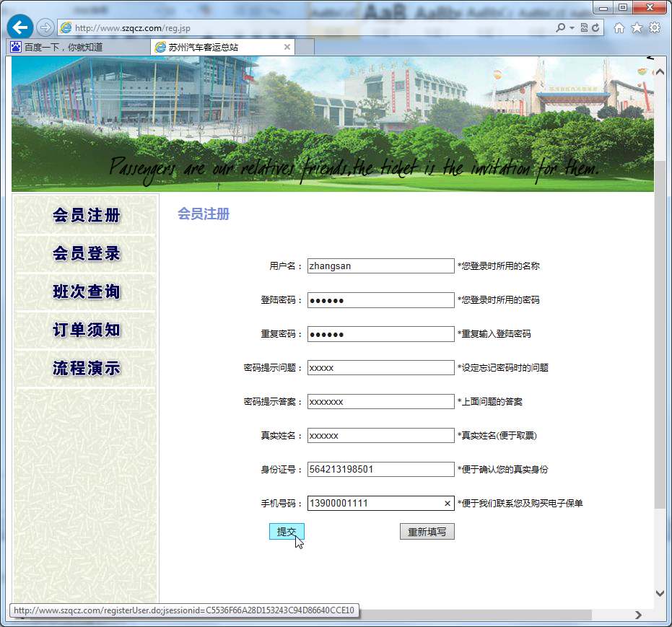Click the 真实姓名 input field
672x627 pixels.
click(380, 436)
